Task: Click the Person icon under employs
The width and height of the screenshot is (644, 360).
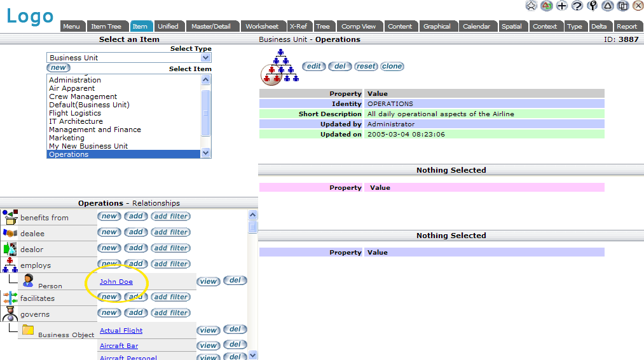Action: pos(28,281)
